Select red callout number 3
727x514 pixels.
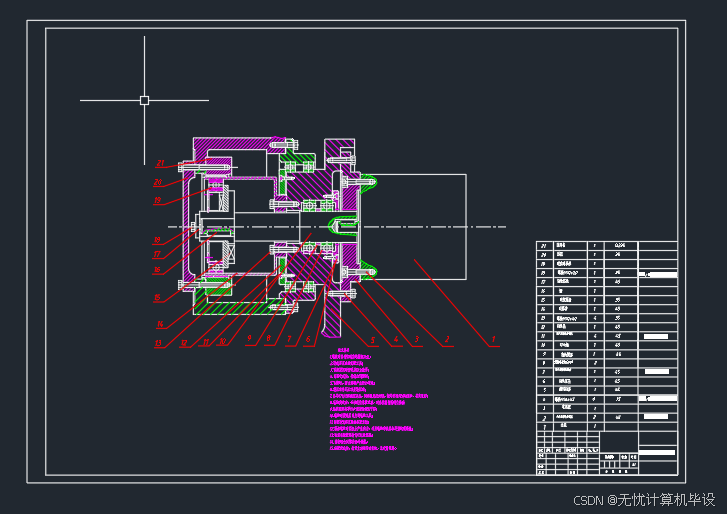coord(416,339)
